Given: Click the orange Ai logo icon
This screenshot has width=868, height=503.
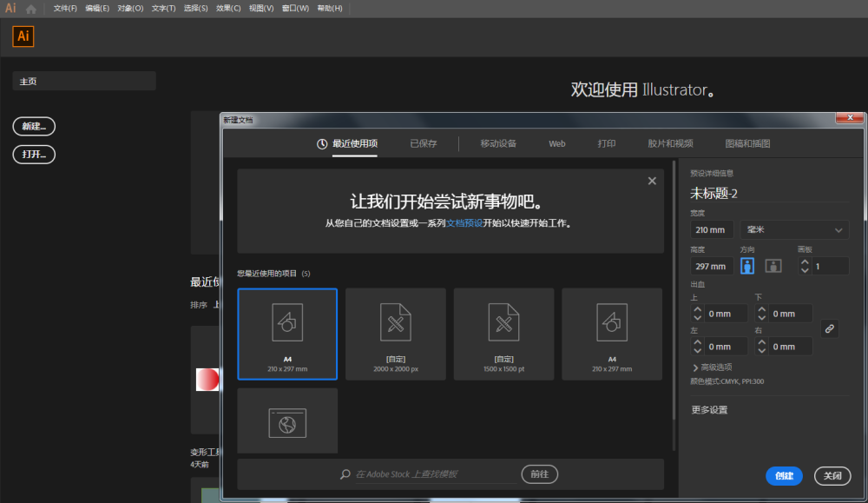Looking at the screenshot, I should click(x=23, y=36).
